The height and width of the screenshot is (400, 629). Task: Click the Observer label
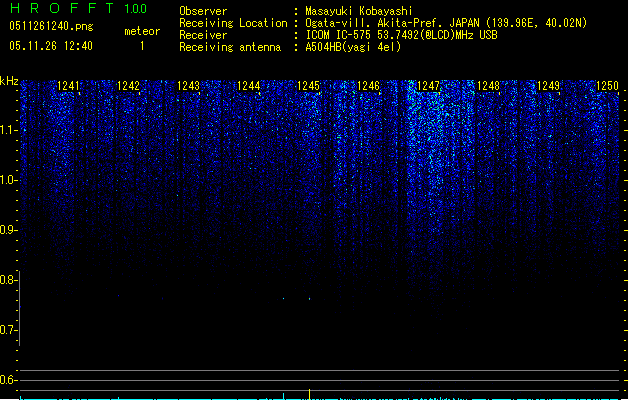tap(203, 11)
